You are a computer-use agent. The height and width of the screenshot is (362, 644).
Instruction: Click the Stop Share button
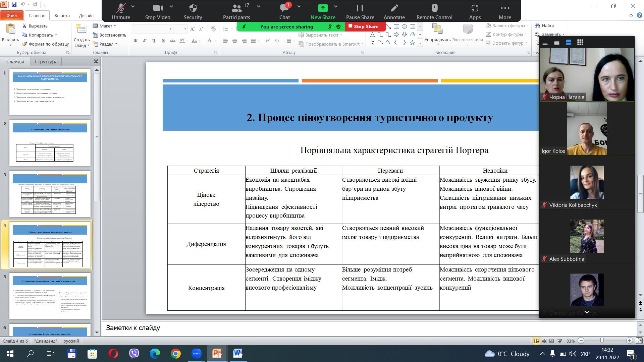coord(365,26)
